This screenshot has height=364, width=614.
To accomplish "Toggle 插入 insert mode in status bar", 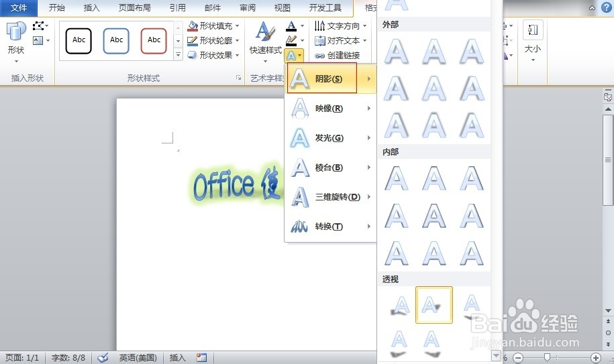I will tap(177, 357).
